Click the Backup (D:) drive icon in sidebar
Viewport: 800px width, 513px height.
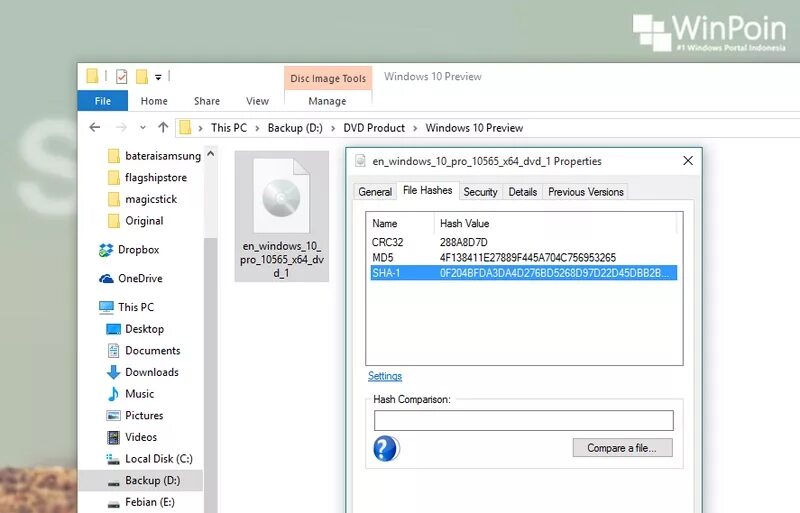(x=114, y=482)
